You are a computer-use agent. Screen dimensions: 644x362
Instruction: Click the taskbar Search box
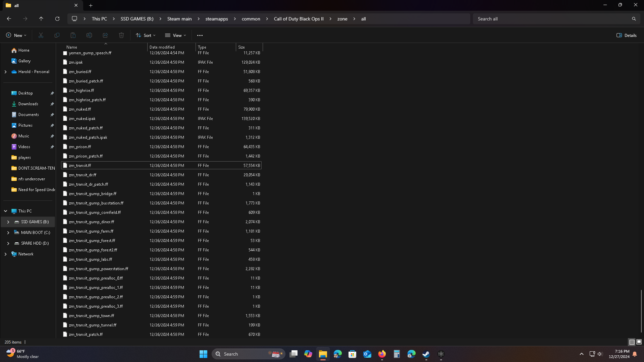249,354
